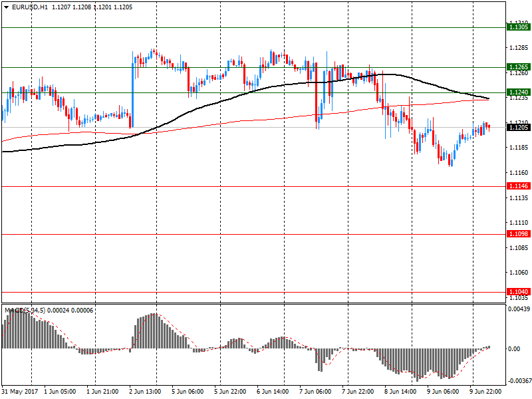Click the 9 Jun 22:00 time axis label

[x=485, y=392]
